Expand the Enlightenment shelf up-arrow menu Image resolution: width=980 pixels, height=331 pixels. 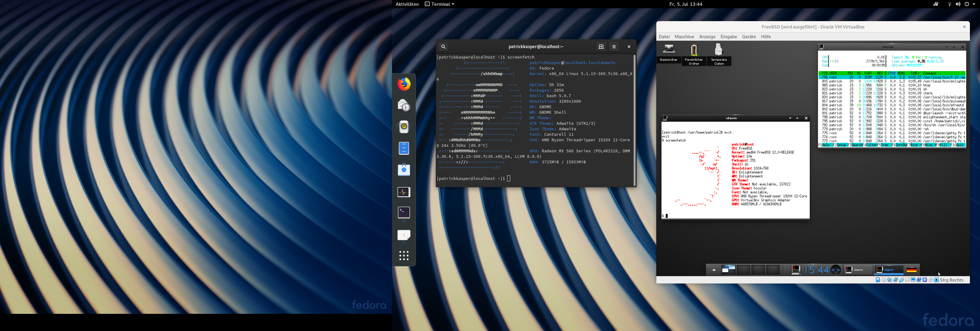point(714,270)
